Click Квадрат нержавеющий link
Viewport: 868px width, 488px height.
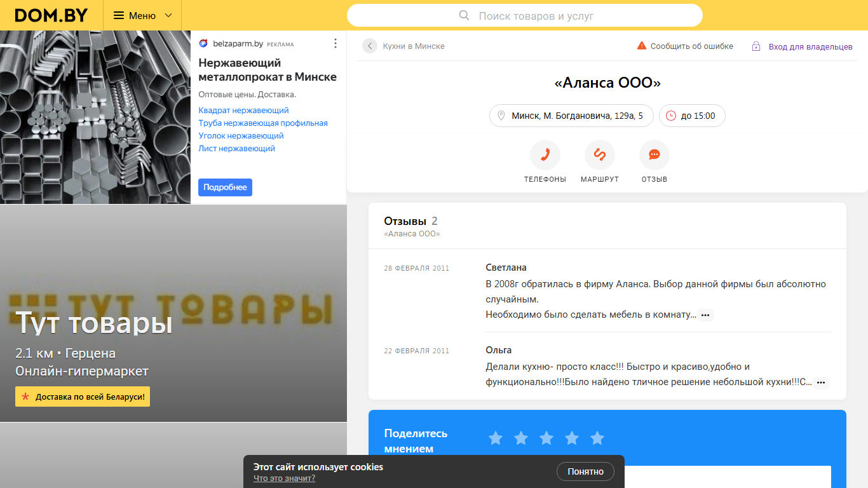(243, 111)
